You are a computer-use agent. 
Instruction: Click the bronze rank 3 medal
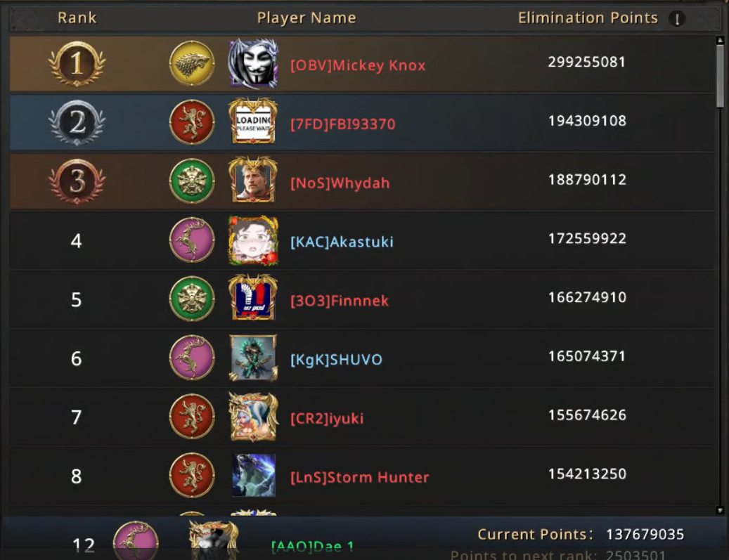77,182
